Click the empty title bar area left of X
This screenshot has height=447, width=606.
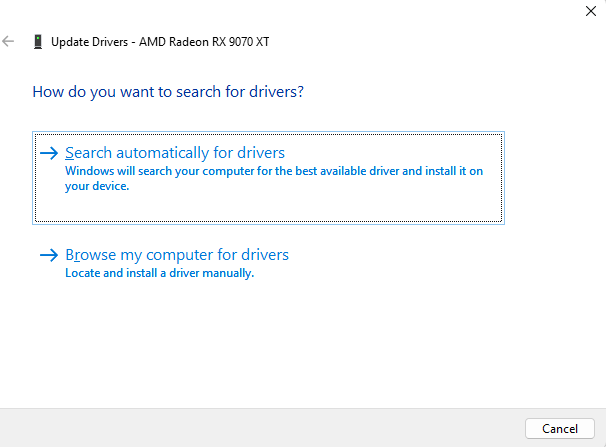pos(400,12)
